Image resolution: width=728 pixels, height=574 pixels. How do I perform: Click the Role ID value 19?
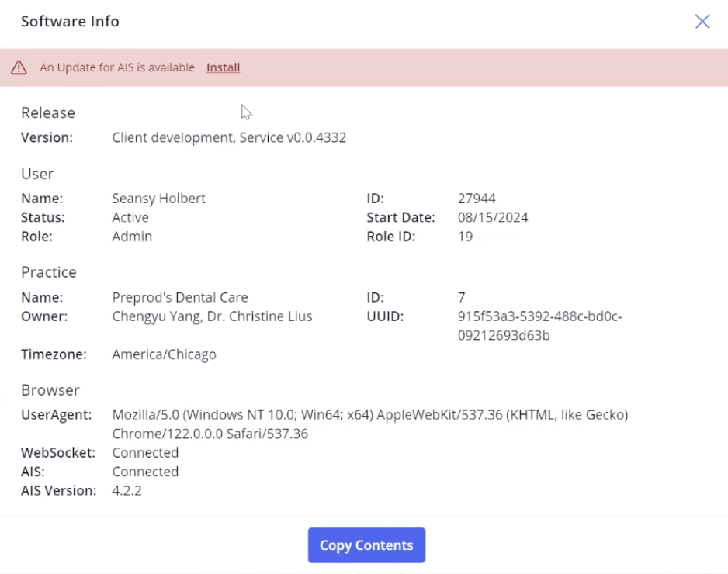[x=465, y=237]
